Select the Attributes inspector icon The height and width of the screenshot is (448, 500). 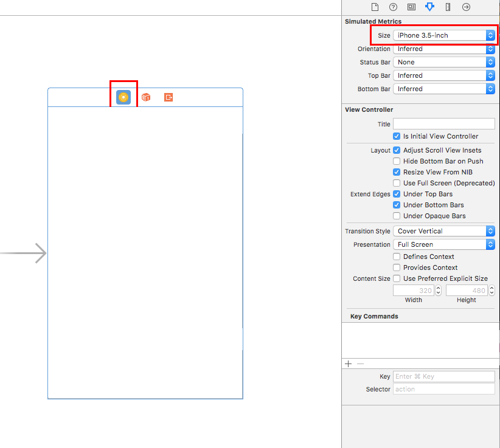click(429, 7)
